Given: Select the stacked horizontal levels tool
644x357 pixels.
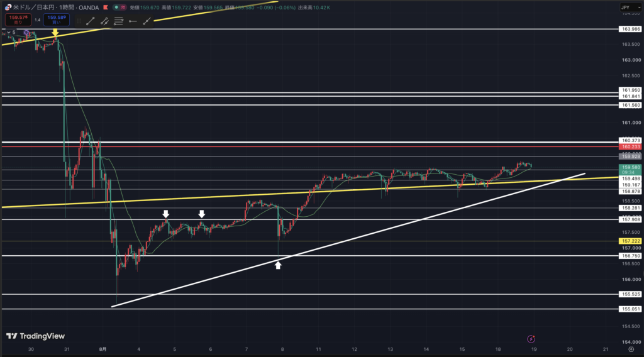Looking at the screenshot, I should [118, 21].
